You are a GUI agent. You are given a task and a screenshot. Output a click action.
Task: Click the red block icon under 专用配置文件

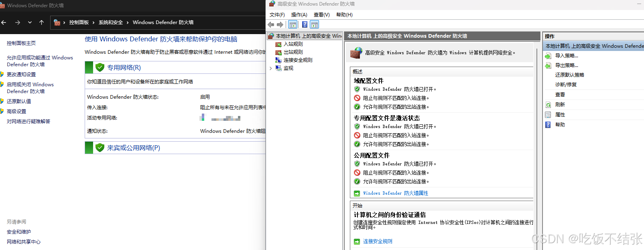pyautogui.click(x=357, y=135)
